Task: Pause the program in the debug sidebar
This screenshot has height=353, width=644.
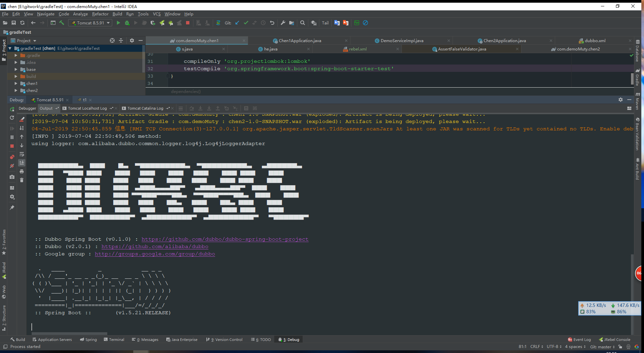Action: click(x=12, y=137)
